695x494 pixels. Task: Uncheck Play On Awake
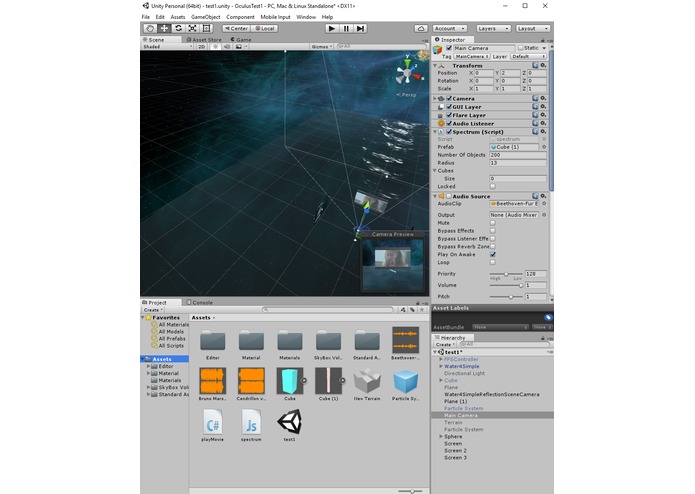click(492, 254)
